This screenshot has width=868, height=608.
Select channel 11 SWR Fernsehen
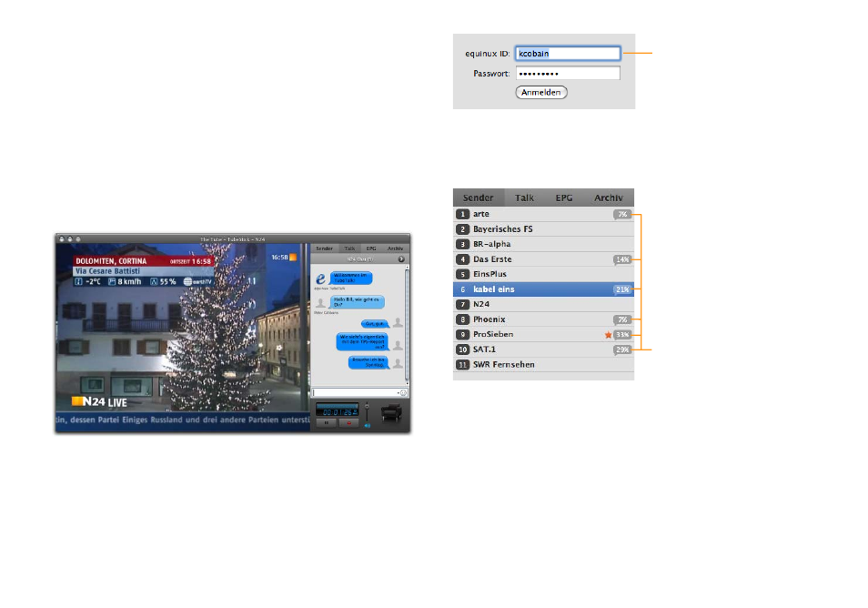point(543,364)
